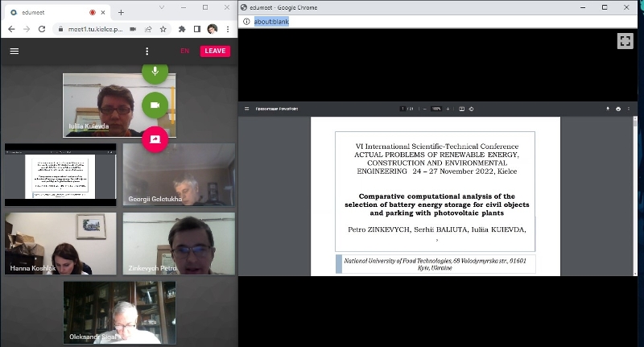Open the edumeet hamburger menu
The width and height of the screenshot is (644, 347).
coord(14,51)
